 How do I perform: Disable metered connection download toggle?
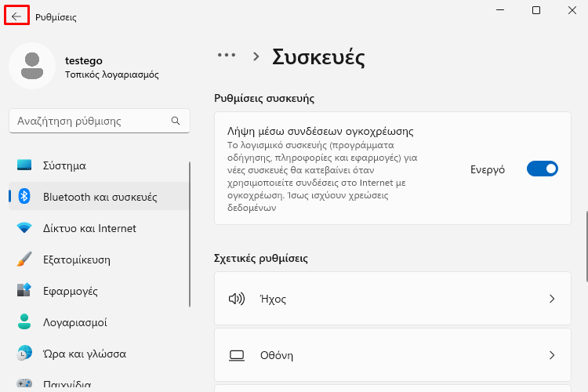(543, 169)
